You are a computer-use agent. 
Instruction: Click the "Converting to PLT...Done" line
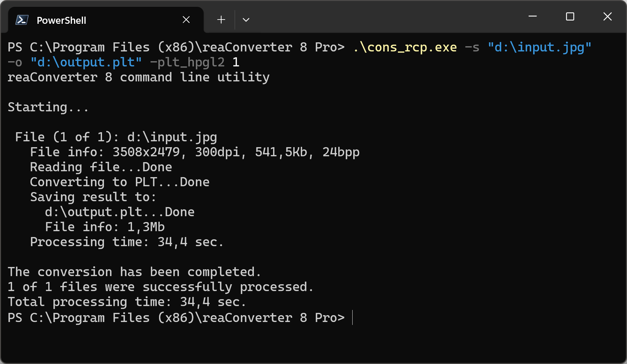(120, 182)
